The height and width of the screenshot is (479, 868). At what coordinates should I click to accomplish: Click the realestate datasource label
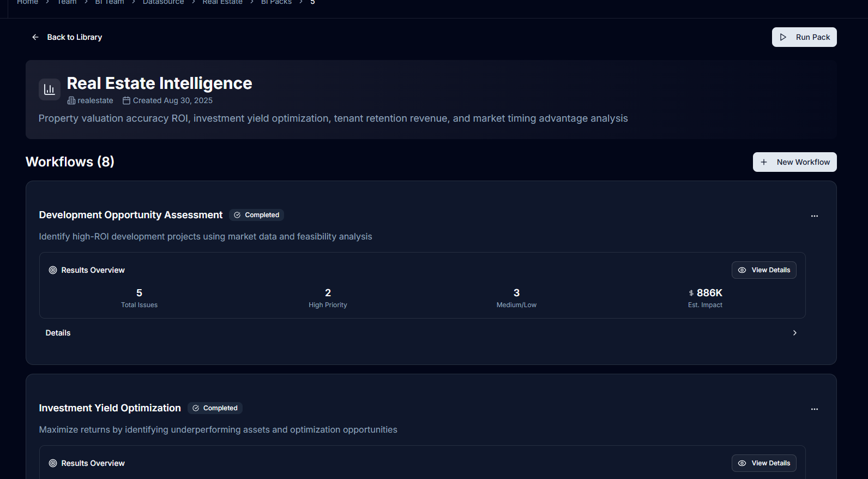click(95, 100)
